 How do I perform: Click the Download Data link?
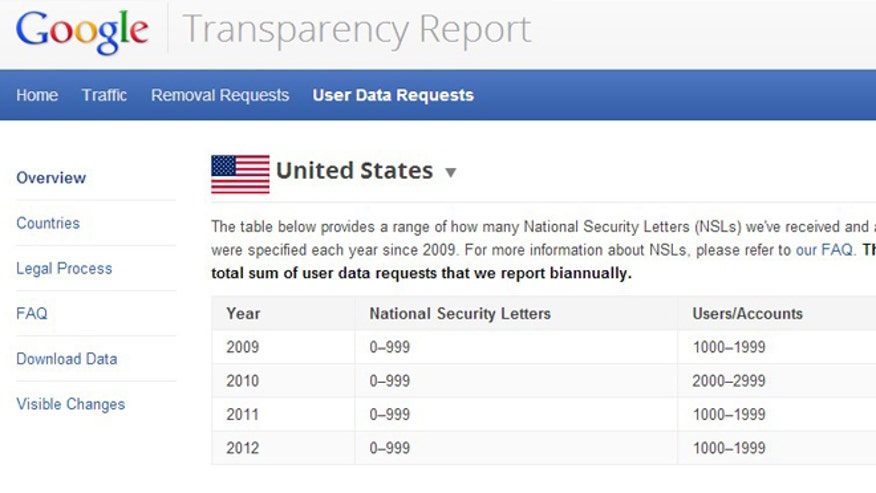[66, 359]
